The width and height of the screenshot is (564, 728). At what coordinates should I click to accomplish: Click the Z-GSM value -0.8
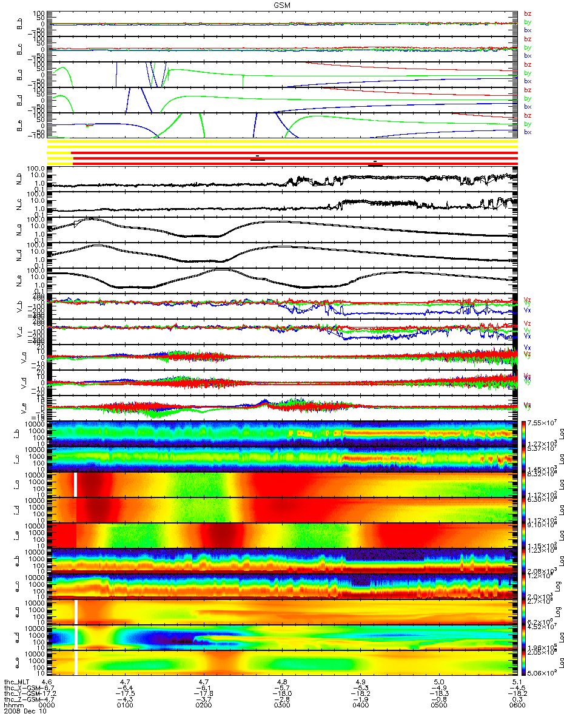point(438,699)
